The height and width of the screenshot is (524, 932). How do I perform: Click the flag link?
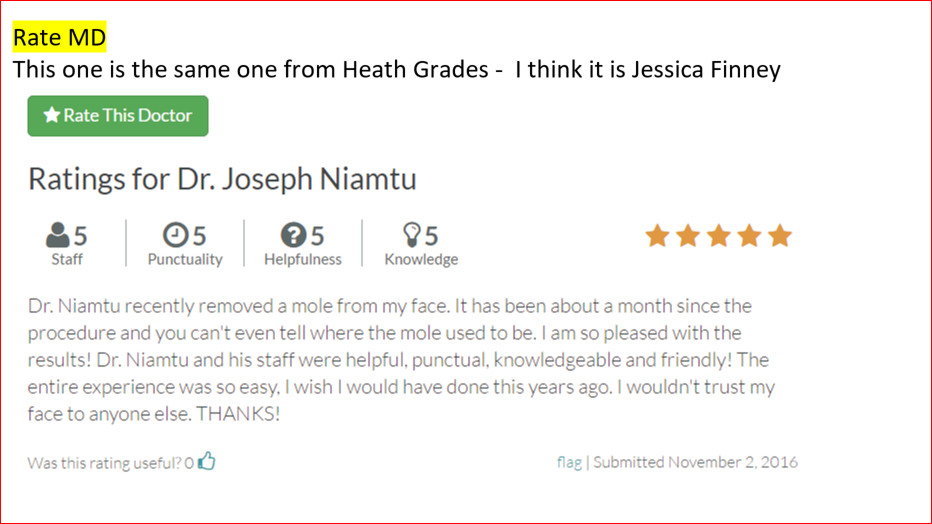[x=569, y=462]
